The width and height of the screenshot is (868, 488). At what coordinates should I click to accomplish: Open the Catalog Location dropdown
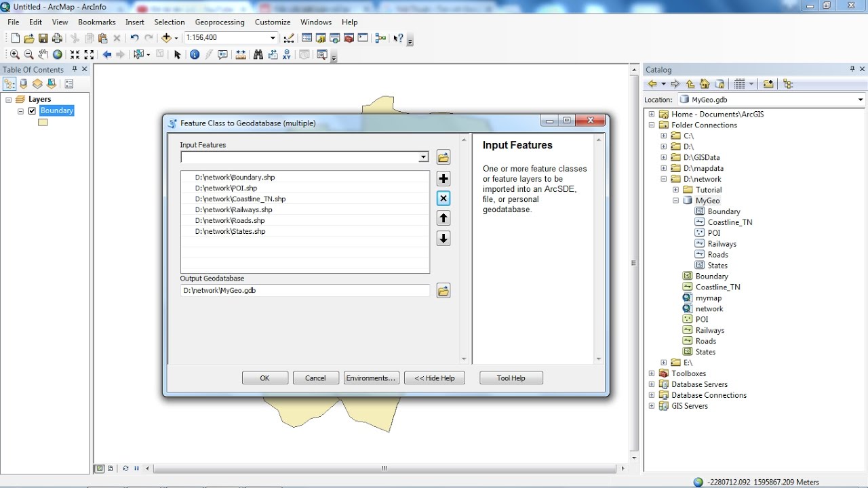(861, 100)
